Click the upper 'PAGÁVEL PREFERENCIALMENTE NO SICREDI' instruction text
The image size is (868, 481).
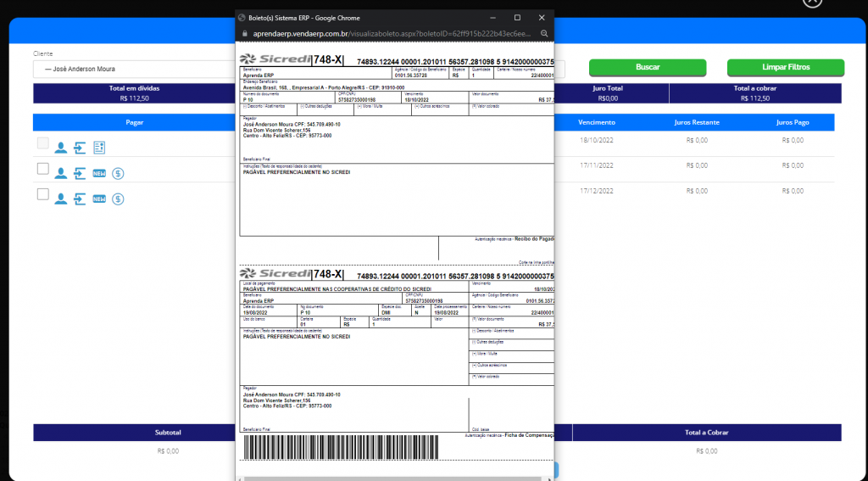(297, 172)
